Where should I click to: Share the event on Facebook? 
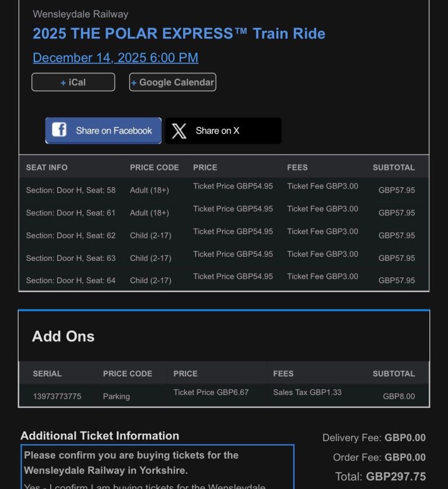103,130
